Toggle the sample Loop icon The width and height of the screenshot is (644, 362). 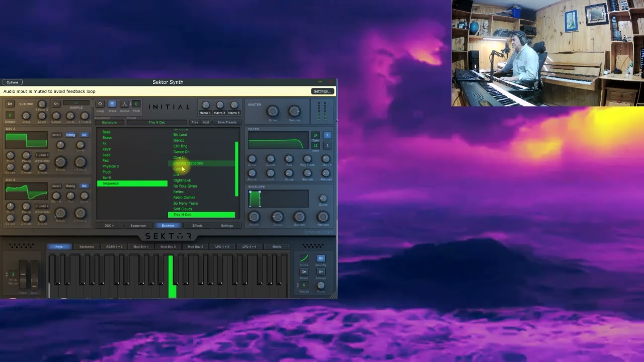(100, 104)
